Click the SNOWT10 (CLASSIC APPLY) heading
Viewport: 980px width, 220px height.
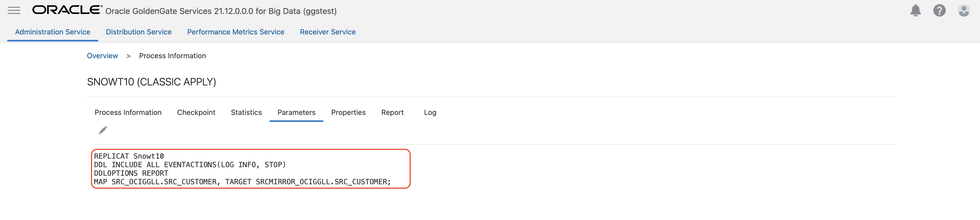(151, 82)
